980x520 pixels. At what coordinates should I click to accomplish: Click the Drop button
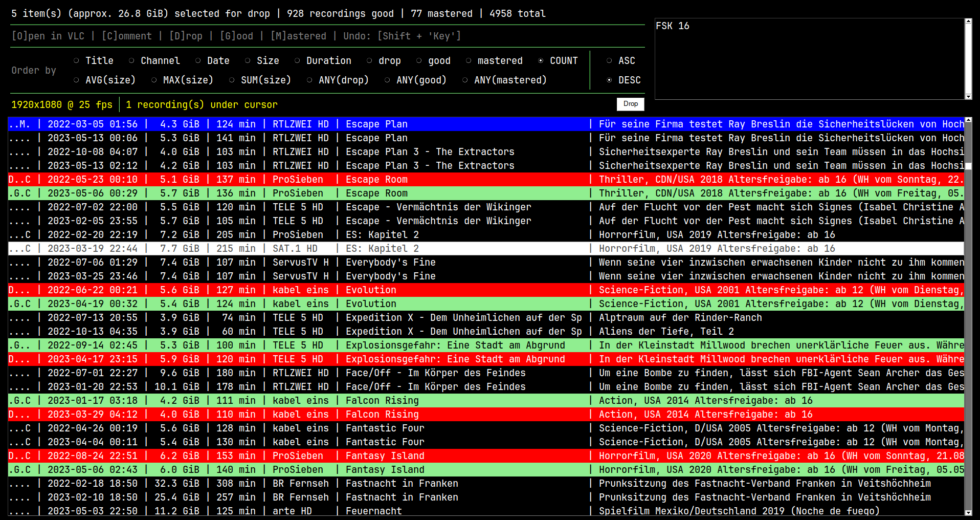[630, 104]
